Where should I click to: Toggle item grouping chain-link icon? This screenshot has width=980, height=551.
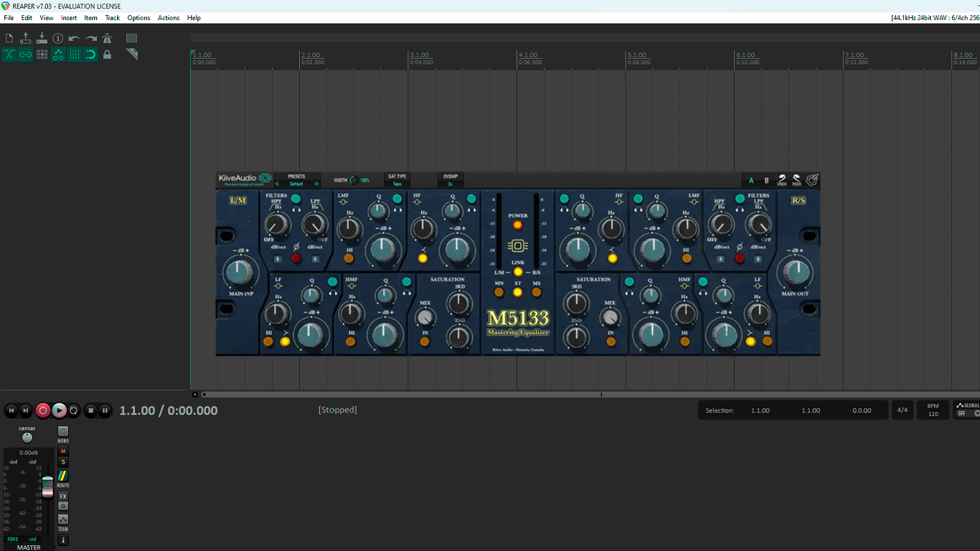[26, 55]
